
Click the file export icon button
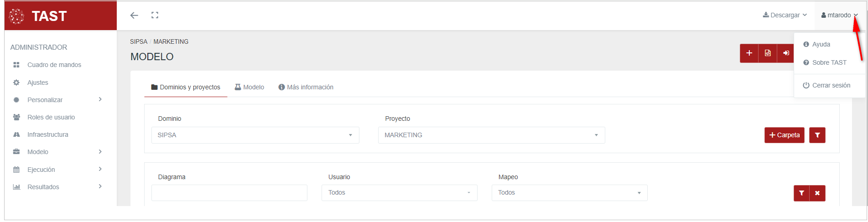click(768, 53)
